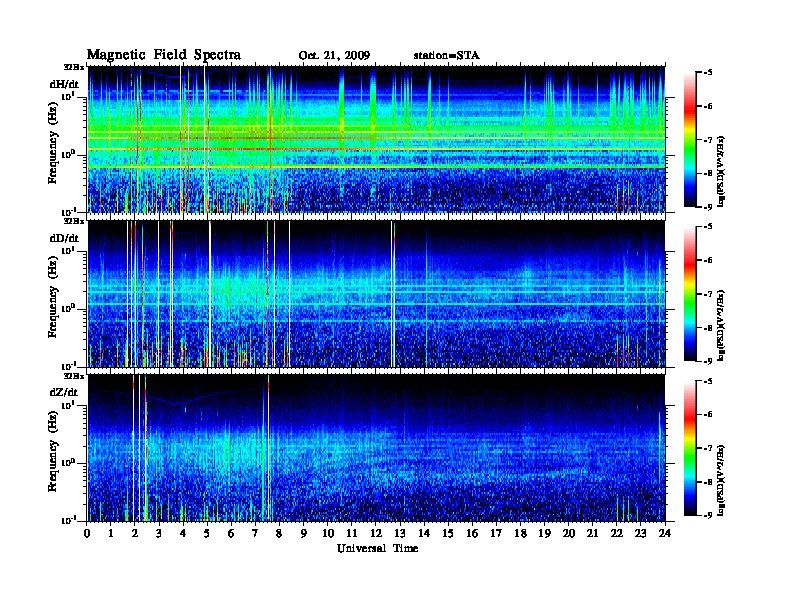This screenshot has height=612, width=792.
Task: Click hour 12 on the Universal Time axis
Action: (376, 534)
